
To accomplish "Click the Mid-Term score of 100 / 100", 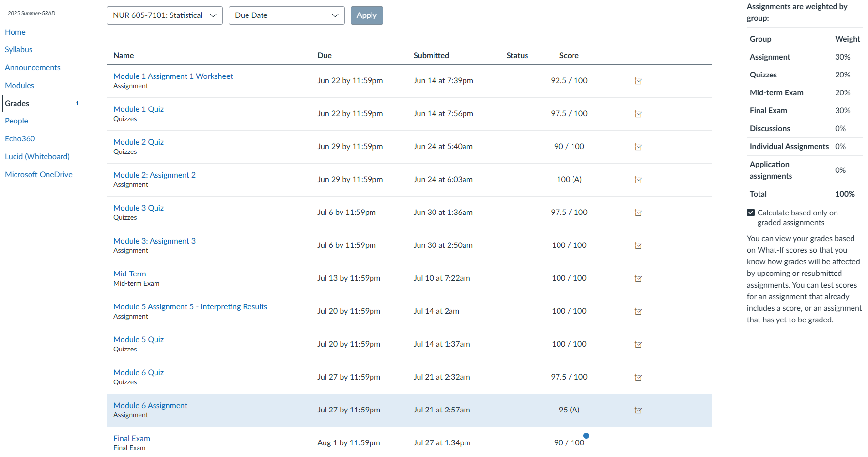I will tap(569, 278).
